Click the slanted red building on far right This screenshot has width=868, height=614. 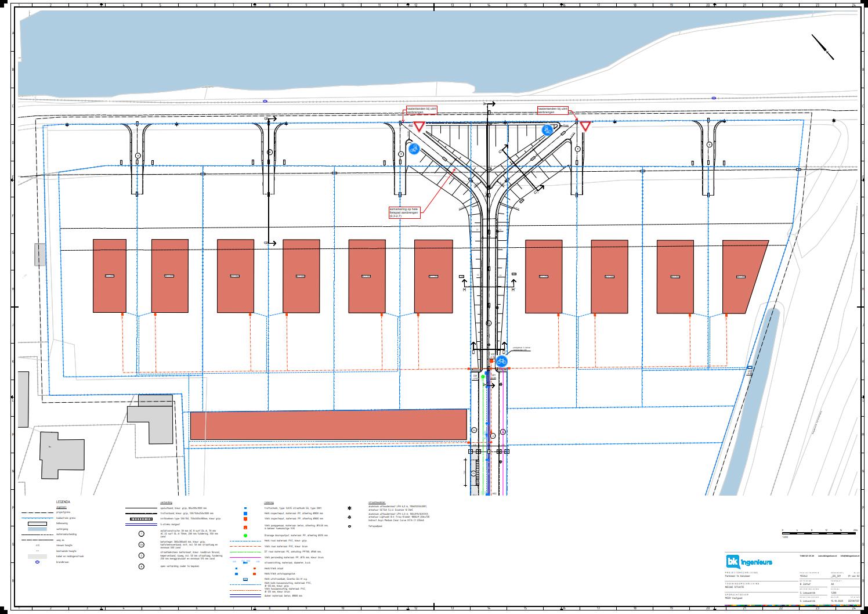click(743, 276)
